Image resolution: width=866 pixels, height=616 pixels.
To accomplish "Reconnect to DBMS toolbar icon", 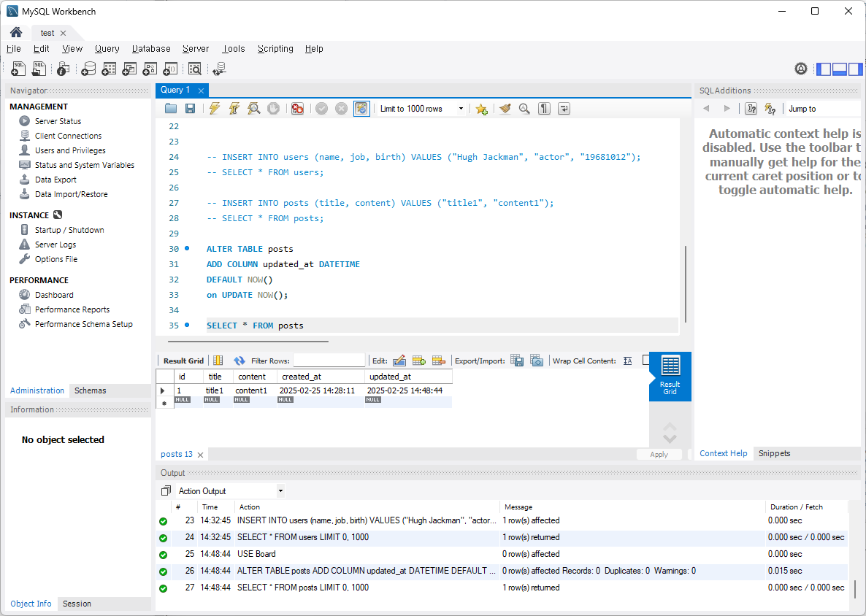I will tap(220, 69).
